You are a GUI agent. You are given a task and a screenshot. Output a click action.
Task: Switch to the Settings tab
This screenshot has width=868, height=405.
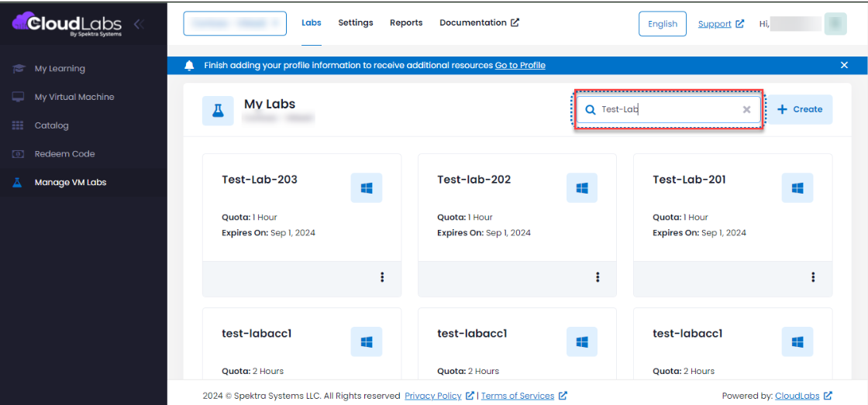pos(356,22)
